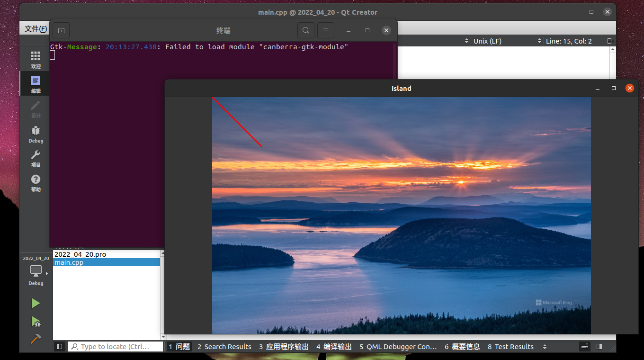Click open documents scrollbar down arrow
Image resolution: width=644 pixels, height=360 pixels.
163,337
